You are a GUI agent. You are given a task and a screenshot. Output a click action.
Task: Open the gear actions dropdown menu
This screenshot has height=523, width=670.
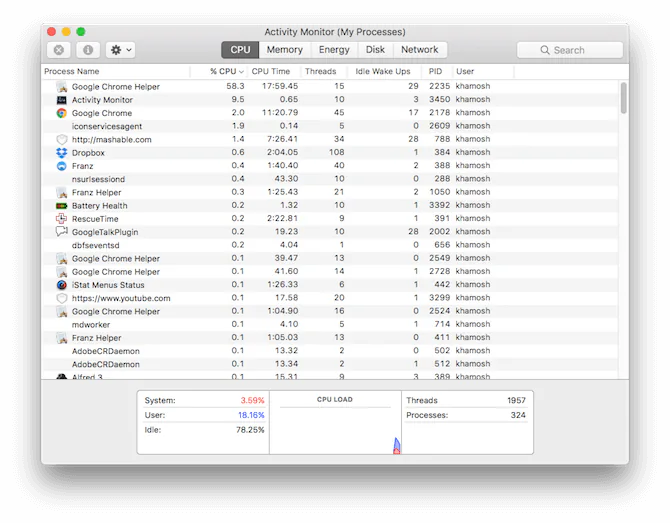point(121,50)
